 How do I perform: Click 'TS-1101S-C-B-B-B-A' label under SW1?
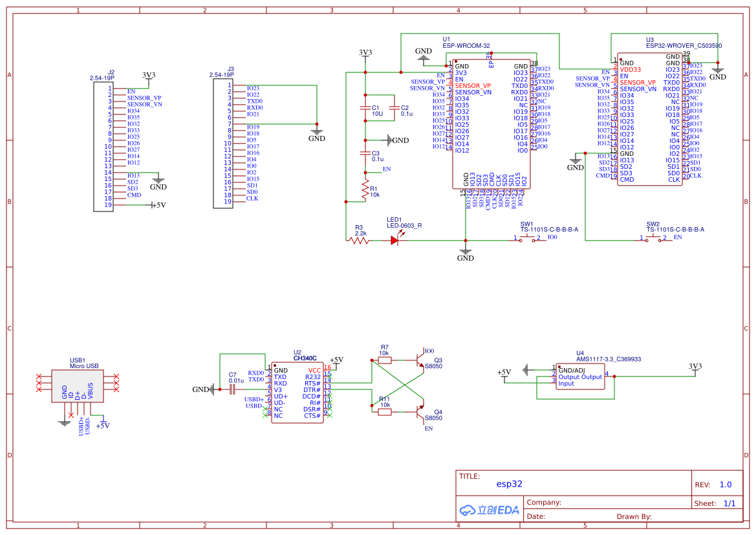click(549, 230)
